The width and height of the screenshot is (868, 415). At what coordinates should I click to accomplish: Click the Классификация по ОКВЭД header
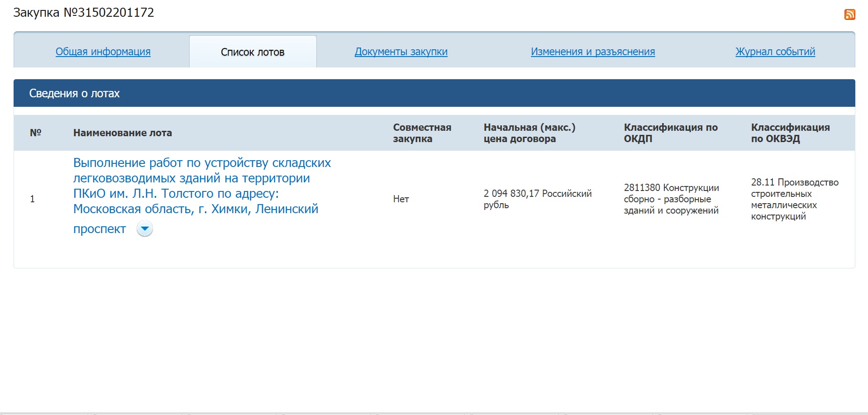pyautogui.click(x=790, y=133)
